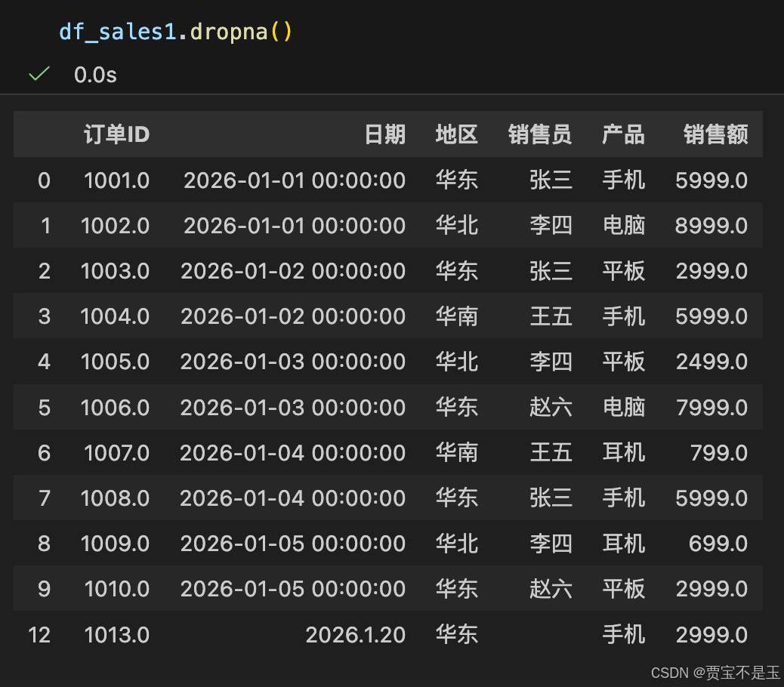Click order ID cell 1007.0
784x687 pixels.
coord(116,453)
